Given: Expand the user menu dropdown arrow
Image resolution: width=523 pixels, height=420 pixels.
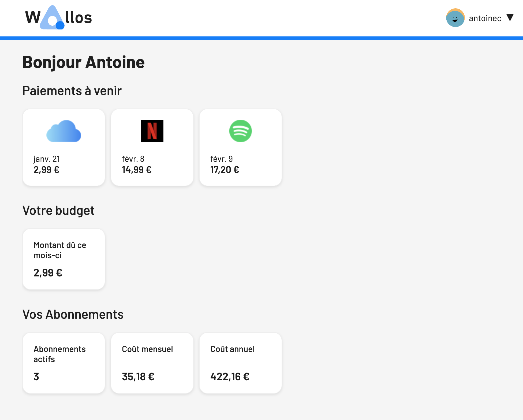Looking at the screenshot, I should coord(510,18).
